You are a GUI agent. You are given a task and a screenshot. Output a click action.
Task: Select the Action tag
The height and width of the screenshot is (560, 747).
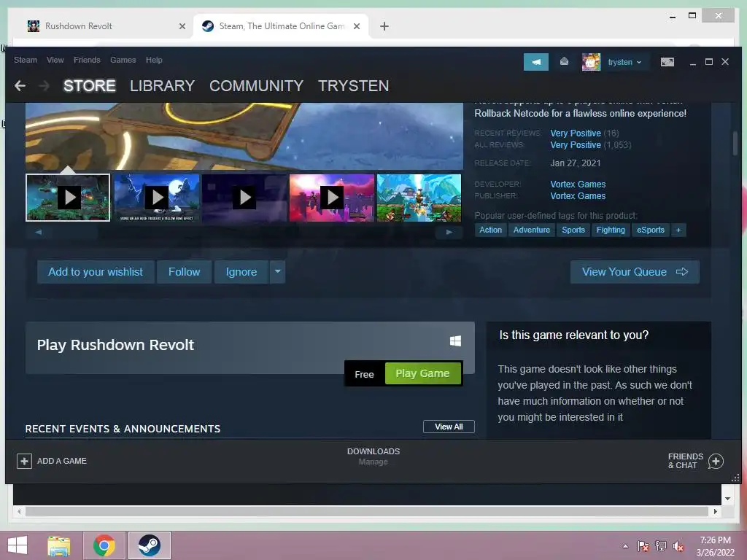(x=491, y=230)
